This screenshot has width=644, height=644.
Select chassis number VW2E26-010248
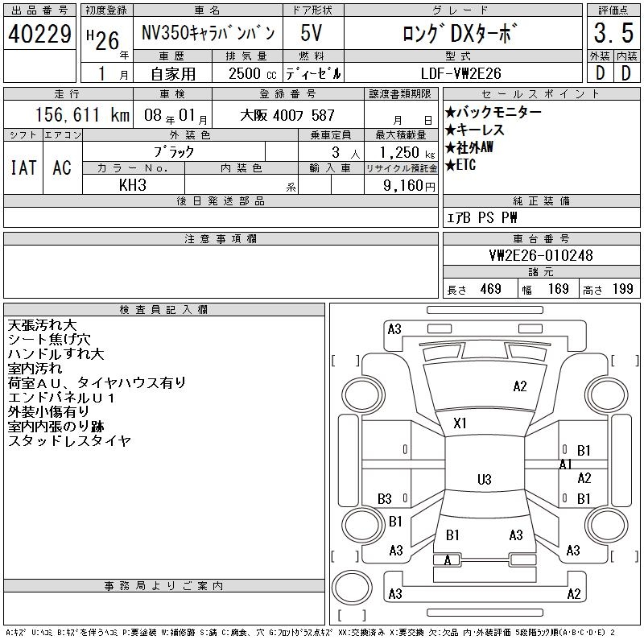541,255
